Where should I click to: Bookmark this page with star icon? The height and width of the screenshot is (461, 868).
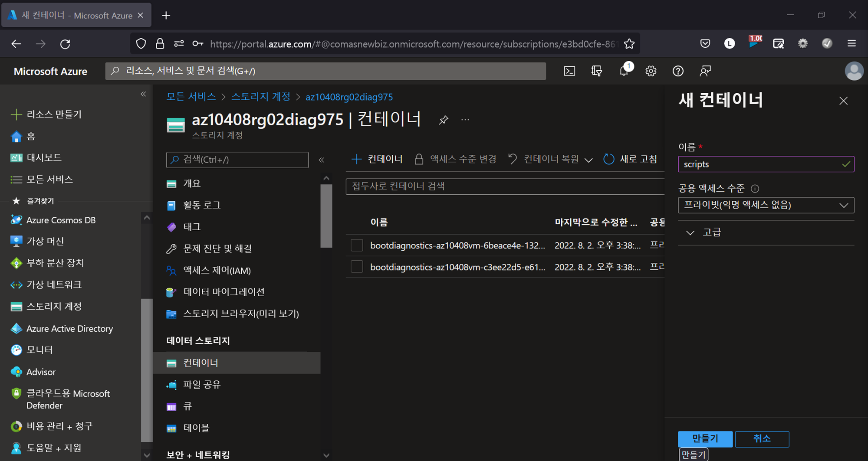coord(629,44)
